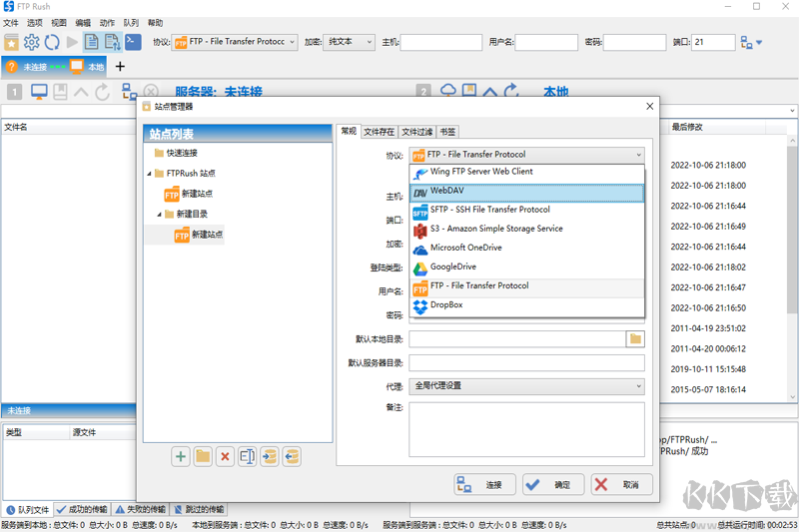Open the 队列 menu
The height and width of the screenshot is (532, 799).
click(x=131, y=23)
